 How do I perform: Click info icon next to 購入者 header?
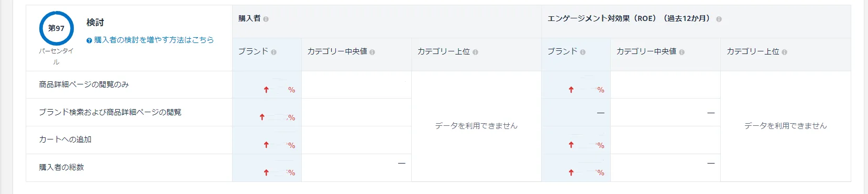click(x=266, y=19)
